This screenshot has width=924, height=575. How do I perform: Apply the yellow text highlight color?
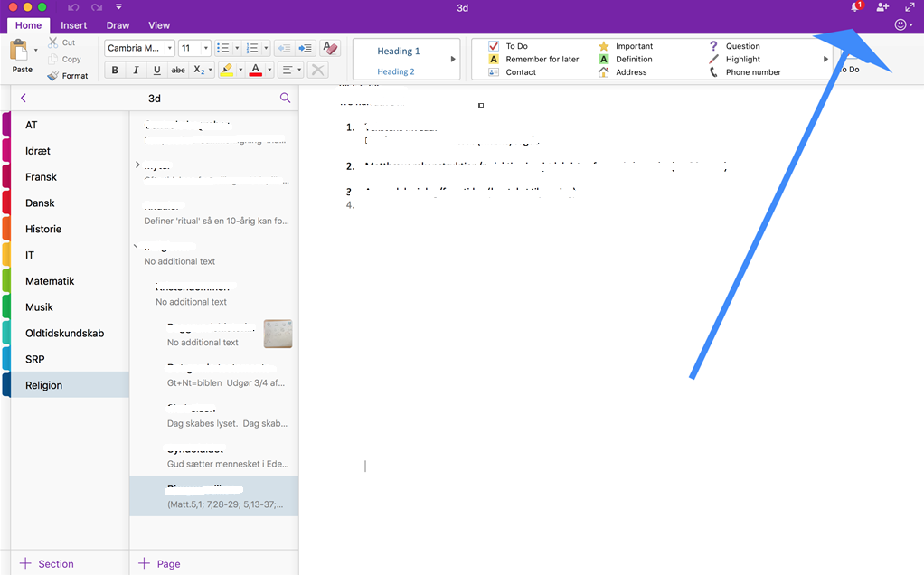click(226, 71)
